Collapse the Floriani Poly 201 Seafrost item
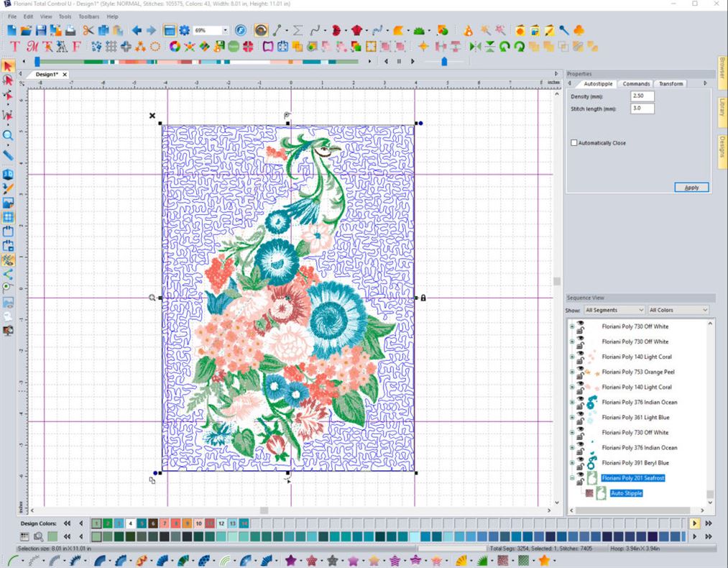 point(571,475)
